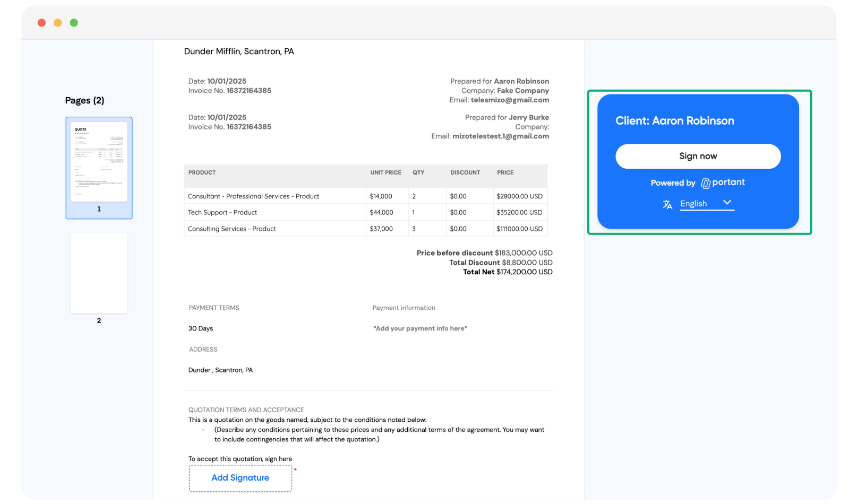This screenshot has height=504, width=858.
Task: Click the Add your payment info placeholder
Action: (420, 328)
